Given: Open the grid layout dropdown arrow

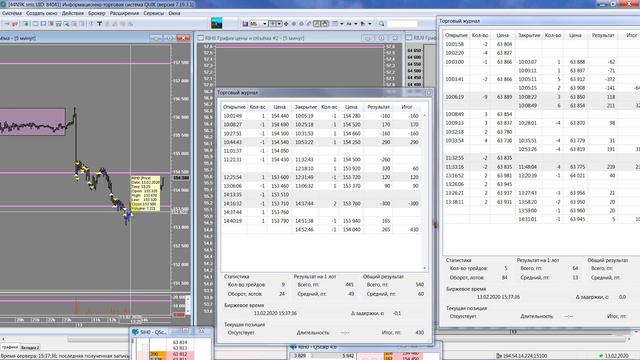Looking at the screenshot, I should point(342,24).
